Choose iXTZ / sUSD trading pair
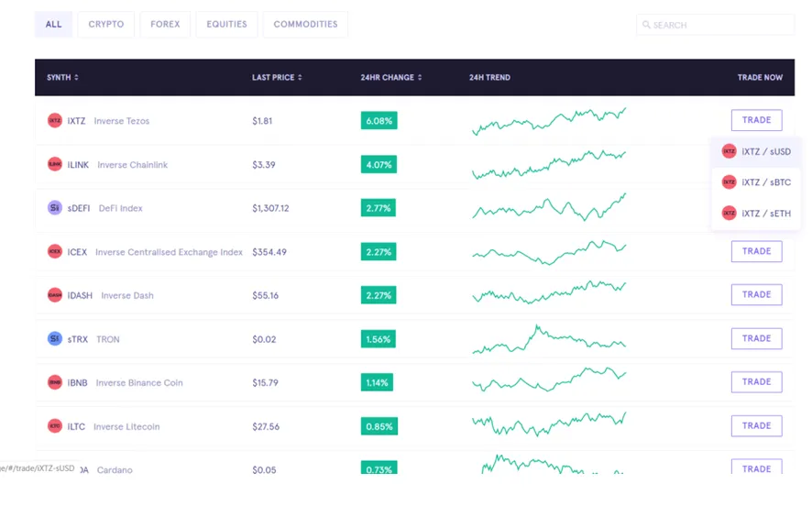 click(756, 152)
